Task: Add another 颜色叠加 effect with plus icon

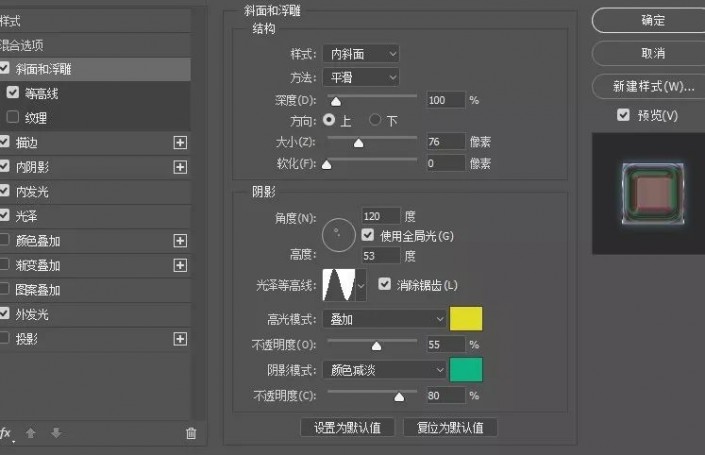Action: point(180,241)
